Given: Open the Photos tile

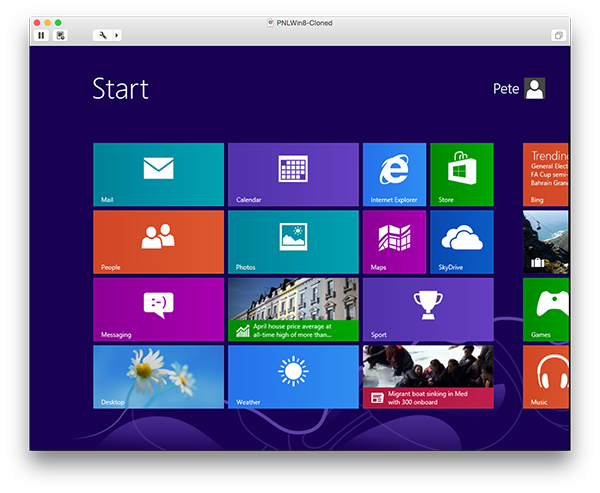Looking at the screenshot, I should [x=293, y=242].
